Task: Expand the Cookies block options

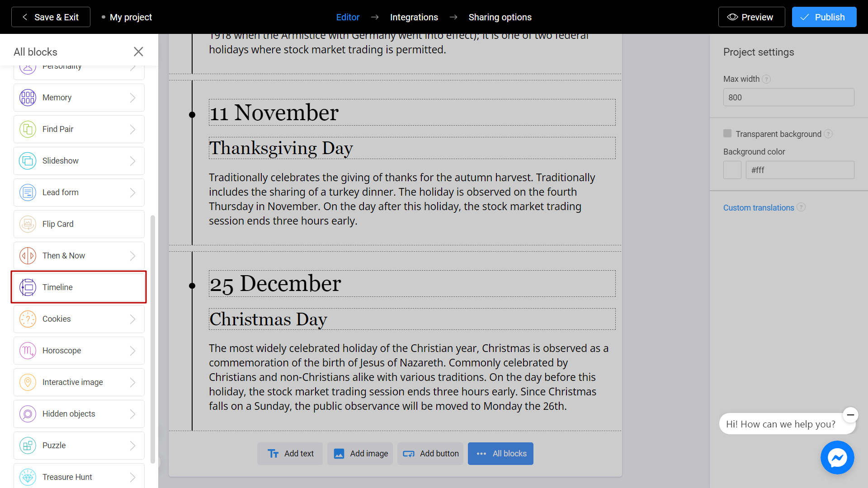Action: pos(132,319)
